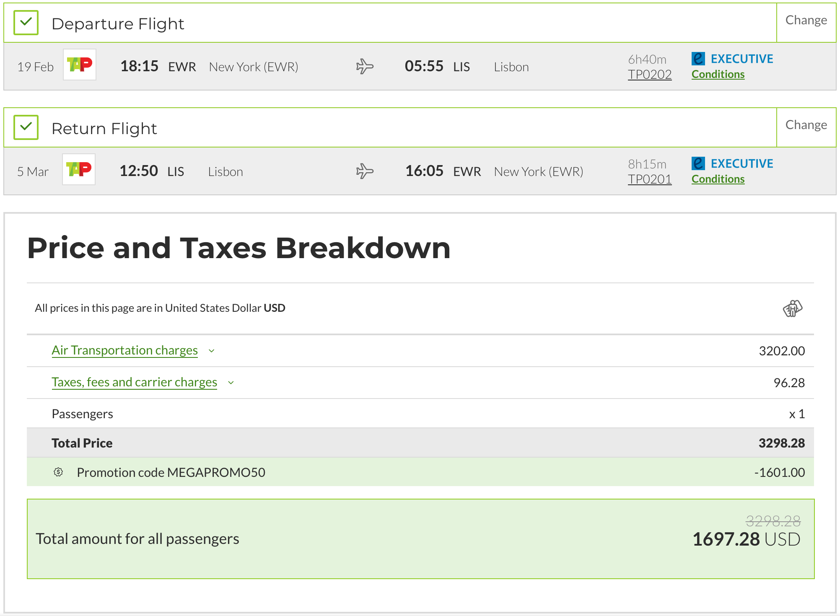Expand Air Transportation charges chevron
840x616 pixels.
point(212,351)
